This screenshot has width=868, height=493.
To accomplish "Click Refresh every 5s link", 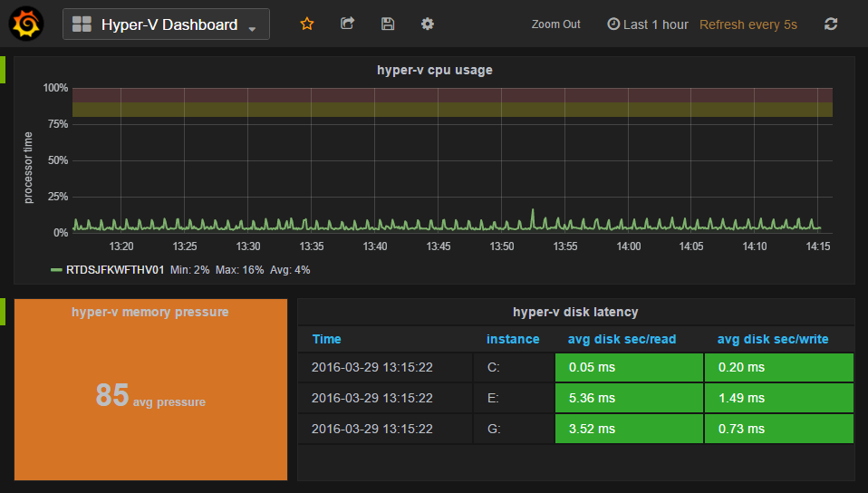I will 747,24.
